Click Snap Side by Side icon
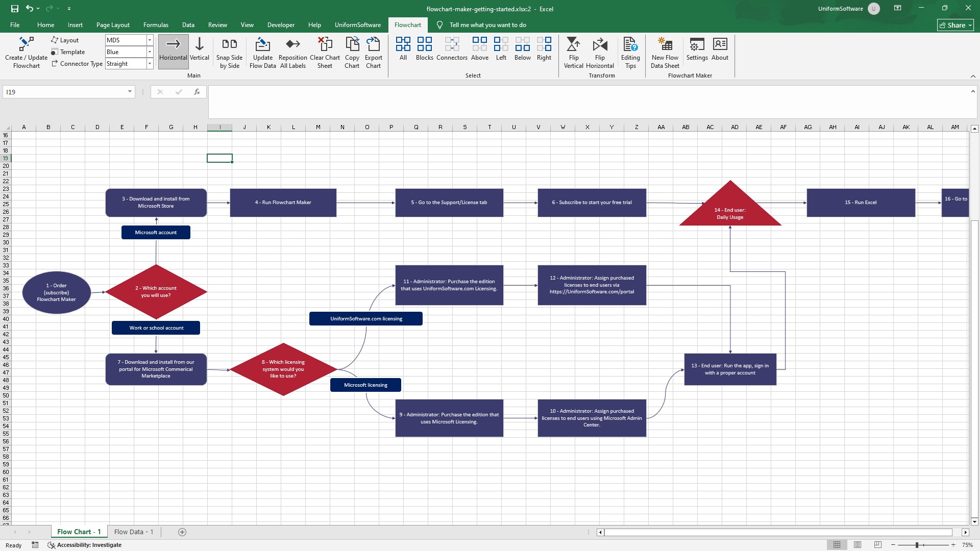The width and height of the screenshot is (980, 551). point(229,44)
